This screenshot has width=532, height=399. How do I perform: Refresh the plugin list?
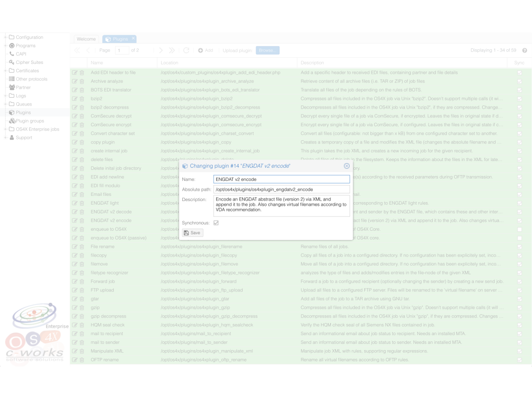coord(187,50)
